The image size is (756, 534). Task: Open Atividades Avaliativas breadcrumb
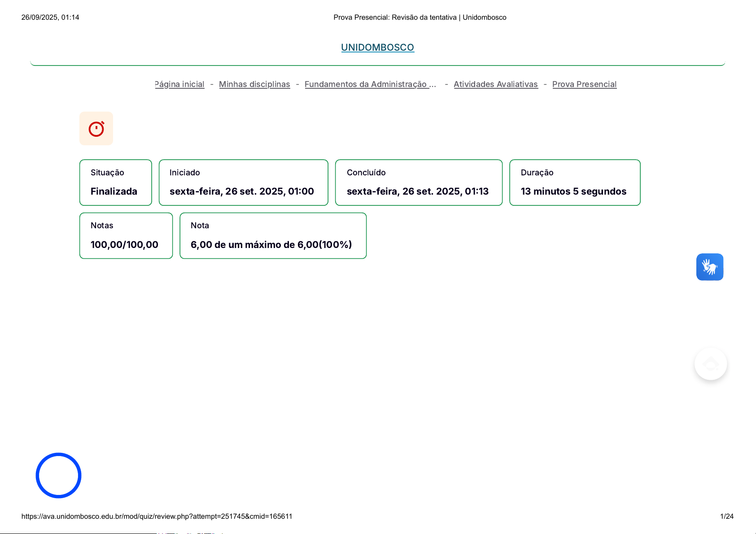coord(495,84)
